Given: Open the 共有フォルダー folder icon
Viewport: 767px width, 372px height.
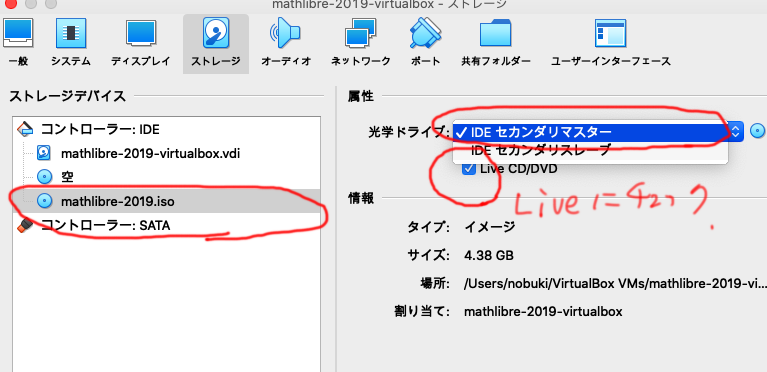Looking at the screenshot, I should 496,33.
